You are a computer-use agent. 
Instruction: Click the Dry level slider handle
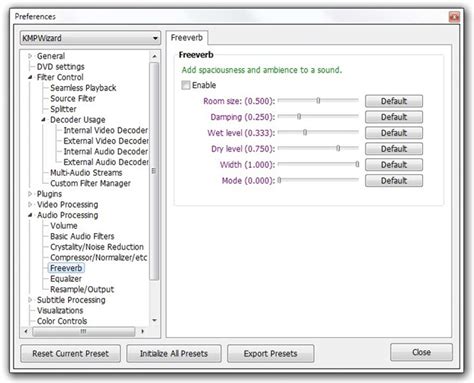(x=338, y=148)
